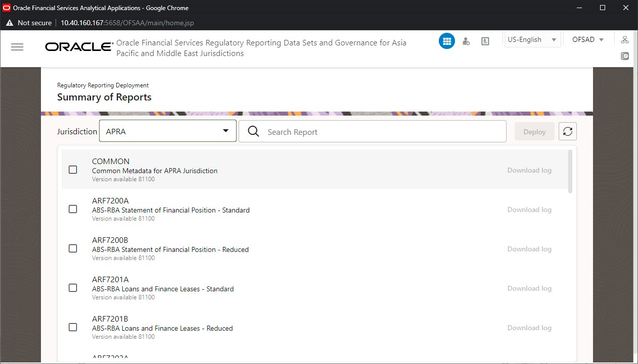Open the administration user-gear icon
This screenshot has width=638, height=364.
tap(466, 41)
